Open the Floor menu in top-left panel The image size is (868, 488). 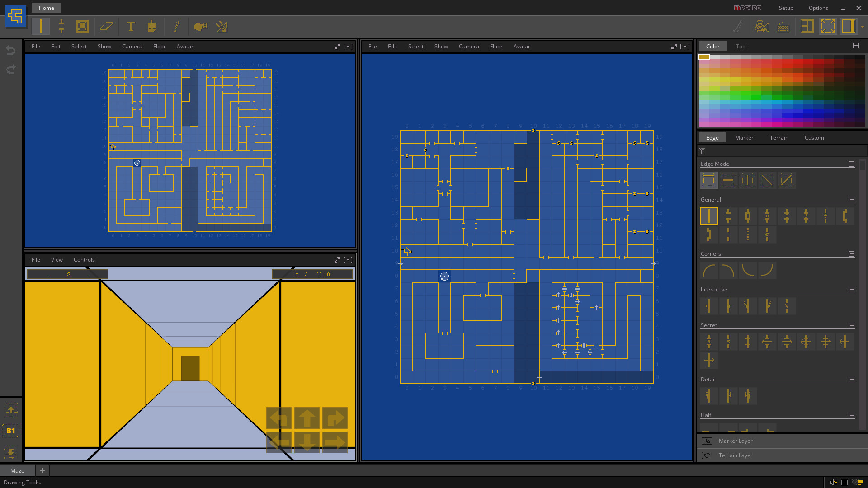159,47
